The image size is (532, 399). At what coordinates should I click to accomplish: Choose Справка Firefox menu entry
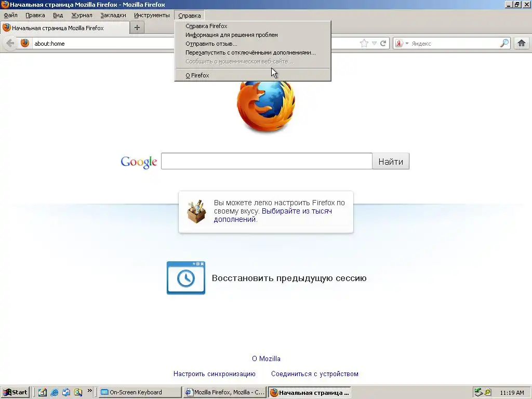point(253,26)
